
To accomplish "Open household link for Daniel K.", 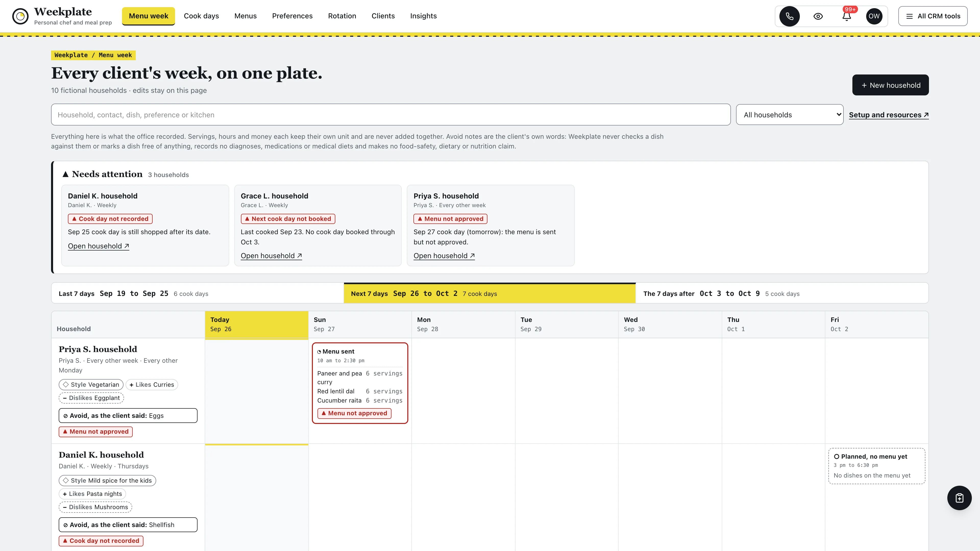I will tap(99, 246).
